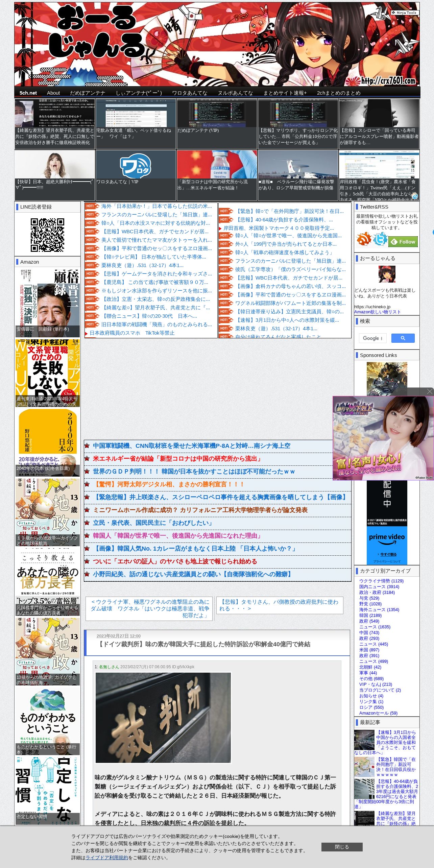This screenshot has width=434, height=868.
Task: Open the だめぽアンテナ menu item
Action: click(88, 93)
